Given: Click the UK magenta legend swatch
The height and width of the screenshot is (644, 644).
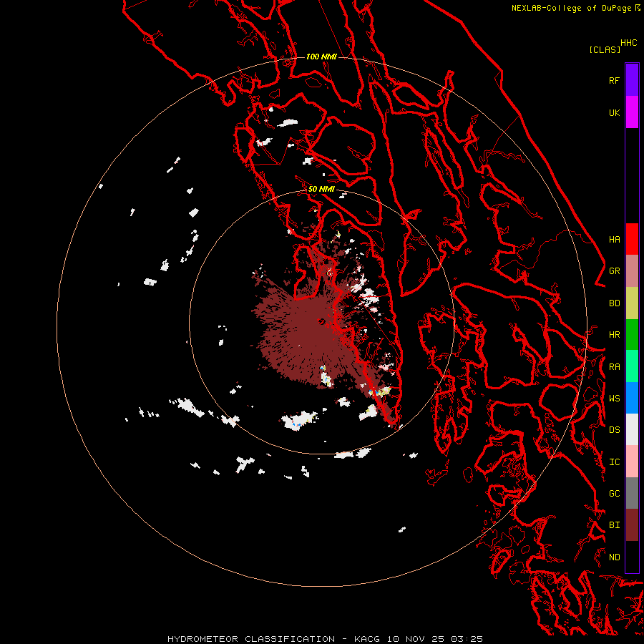Looking at the screenshot, I should pyautogui.click(x=632, y=112).
